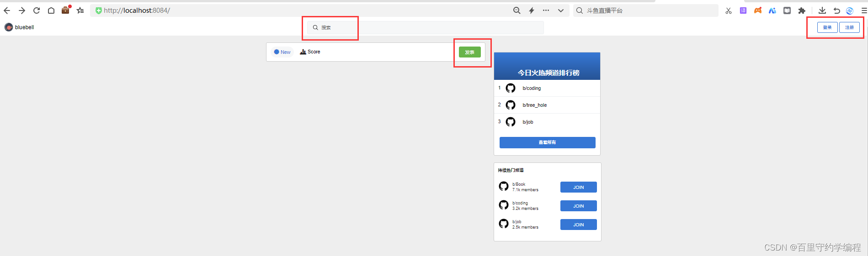This screenshot has height=256, width=868.
Task: Reload the localhost page
Action: 37,10
